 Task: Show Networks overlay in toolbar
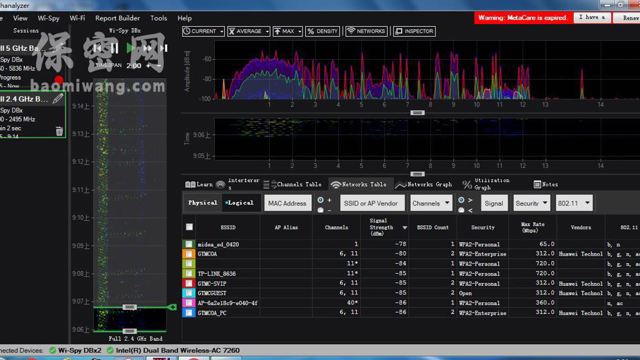pyautogui.click(x=366, y=31)
